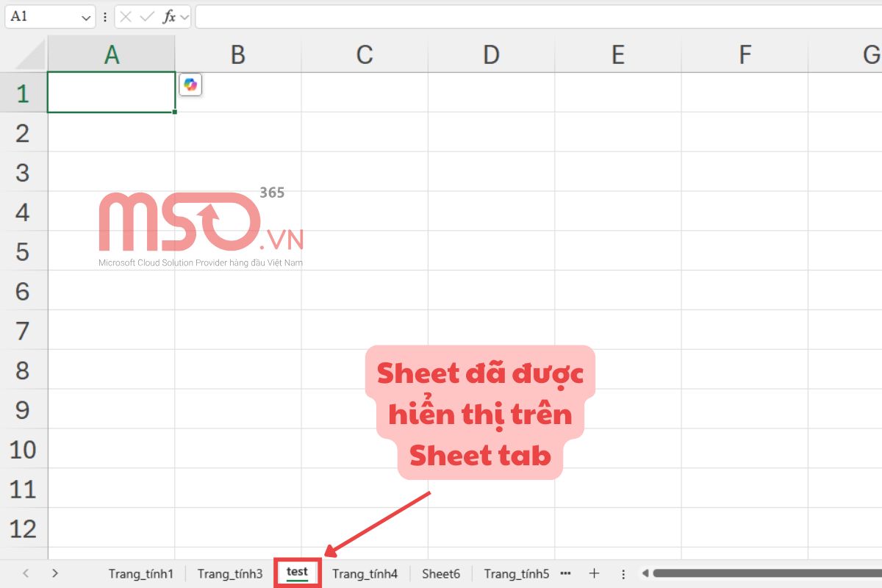Open the Trang_tính5 sheet tab
The width and height of the screenshot is (882, 588).
pyautogui.click(x=517, y=573)
